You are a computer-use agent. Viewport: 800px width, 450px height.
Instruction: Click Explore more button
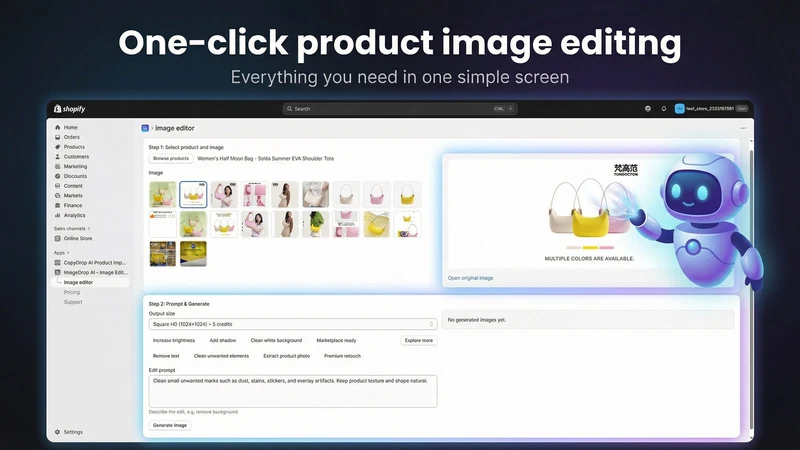(419, 340)
